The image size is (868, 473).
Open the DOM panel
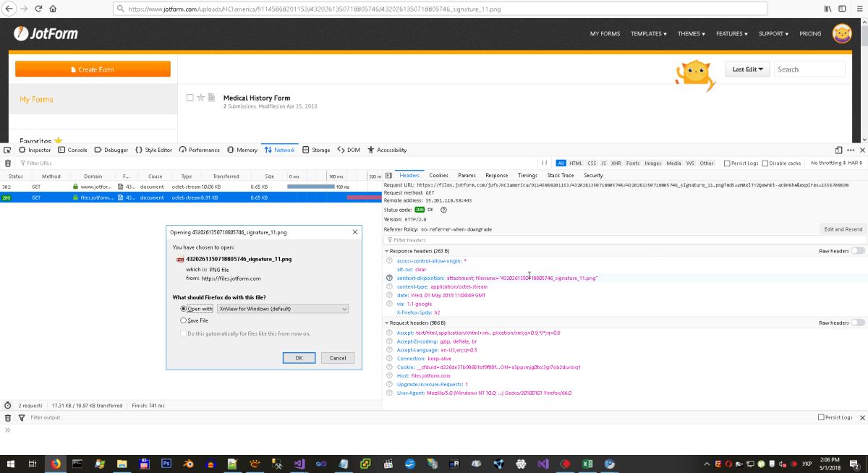point(349,150)
